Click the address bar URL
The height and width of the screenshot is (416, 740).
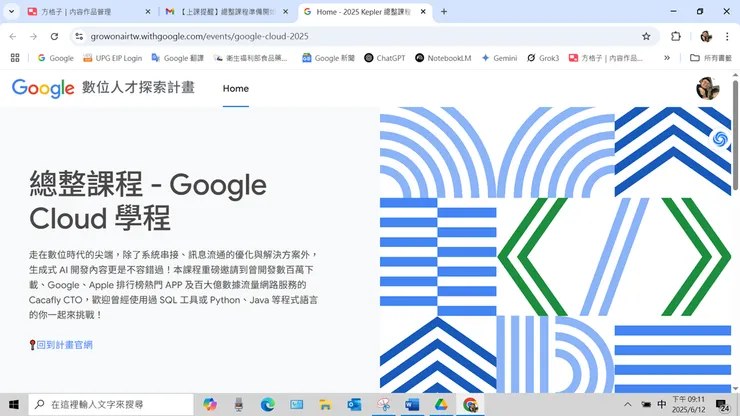(x=199, y=36)
